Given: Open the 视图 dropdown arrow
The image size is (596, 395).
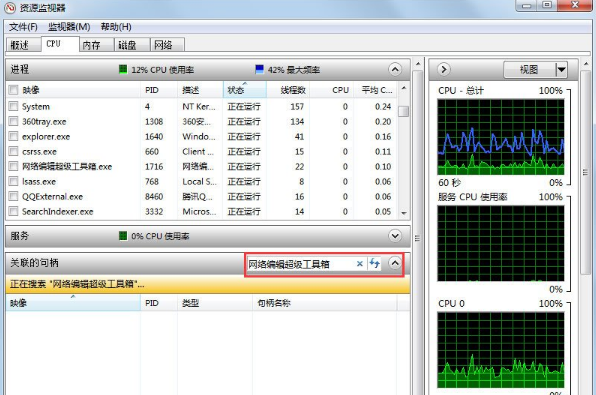Looking at the screenshot, I should pyautogui.click(x=561, y=70).
